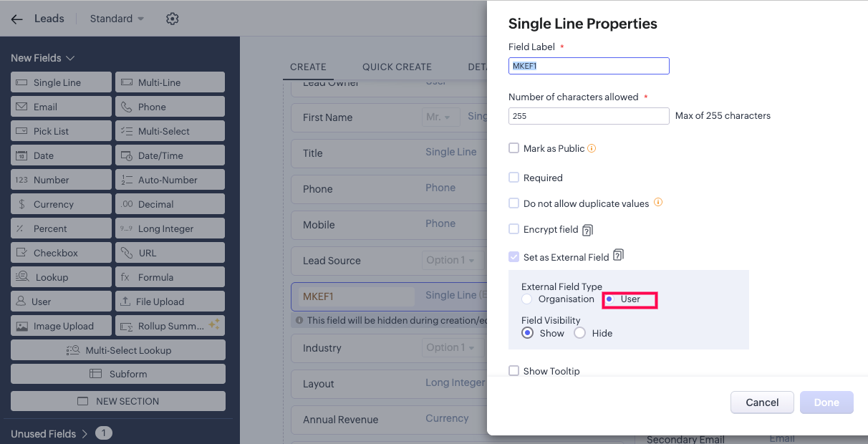Switch to the Quick Create tab
Viewport: 868px width, 444px height.
click(397, 67)
